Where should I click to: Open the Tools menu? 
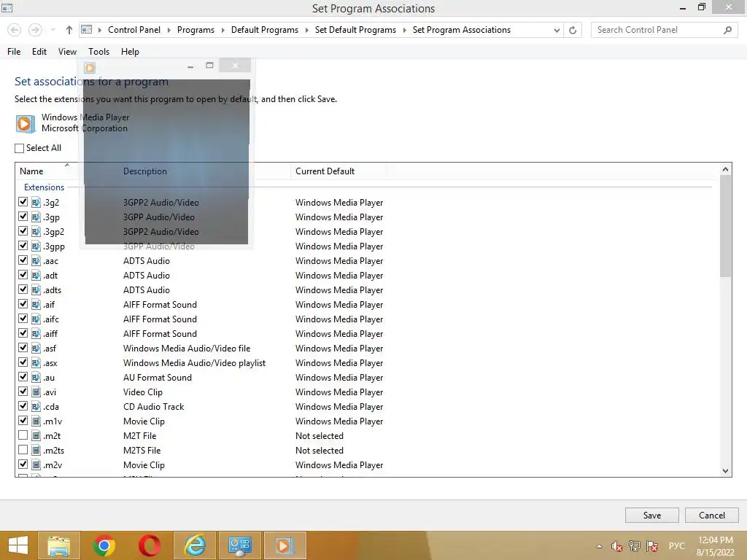pyautogui.click(x=98, y=52)
